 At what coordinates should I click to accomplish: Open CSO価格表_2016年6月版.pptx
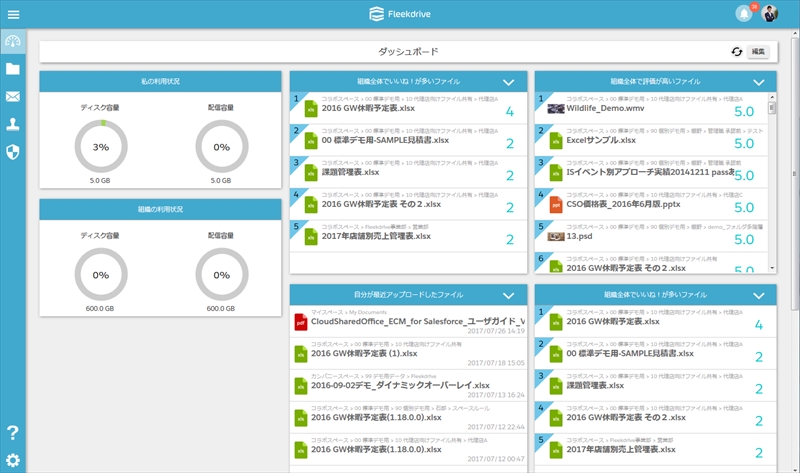(623, 204)
